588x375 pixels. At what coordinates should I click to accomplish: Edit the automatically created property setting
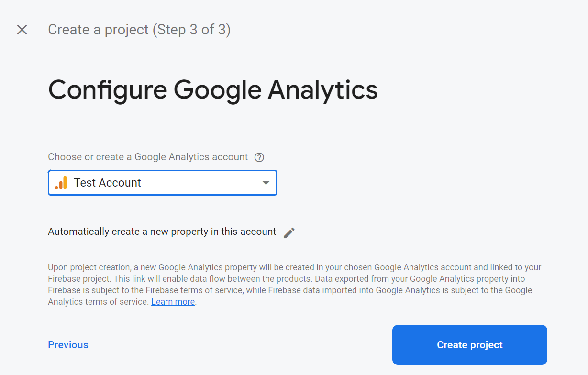[289, 232]
